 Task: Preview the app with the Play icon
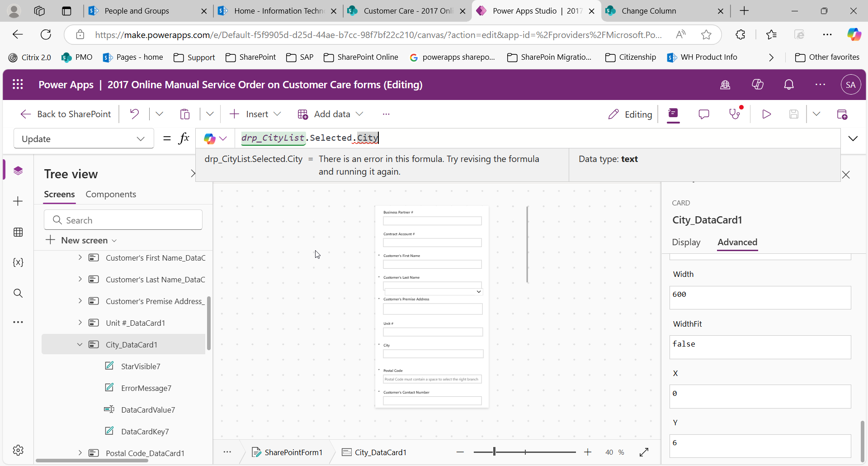coord(766,114)
